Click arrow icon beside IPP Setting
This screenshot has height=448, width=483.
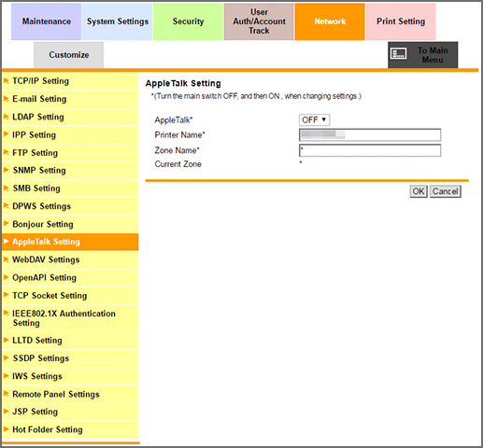click(6, 134)
